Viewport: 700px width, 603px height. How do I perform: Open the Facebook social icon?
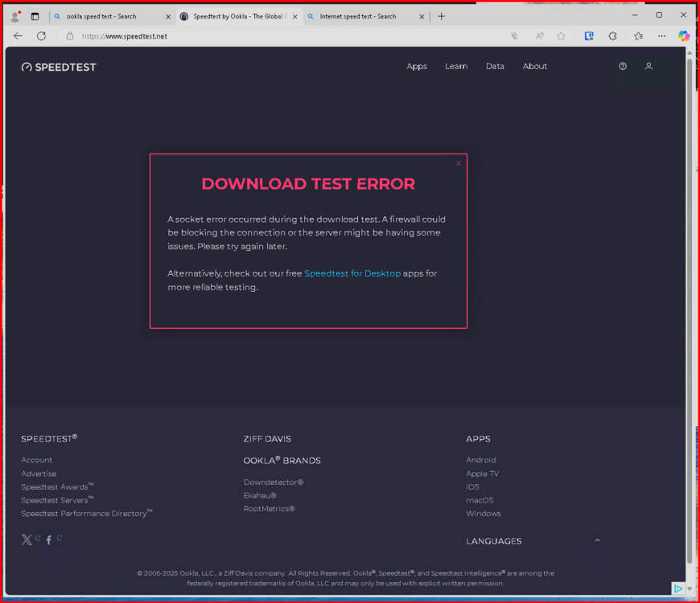48,539
